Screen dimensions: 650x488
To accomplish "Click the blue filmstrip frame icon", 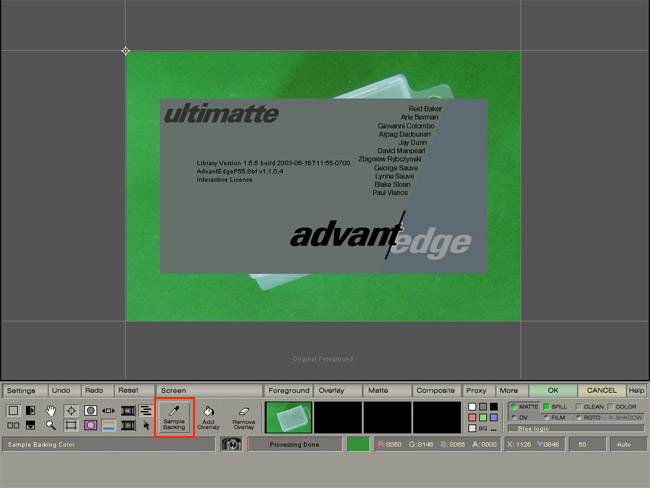I will click(128, 410).
